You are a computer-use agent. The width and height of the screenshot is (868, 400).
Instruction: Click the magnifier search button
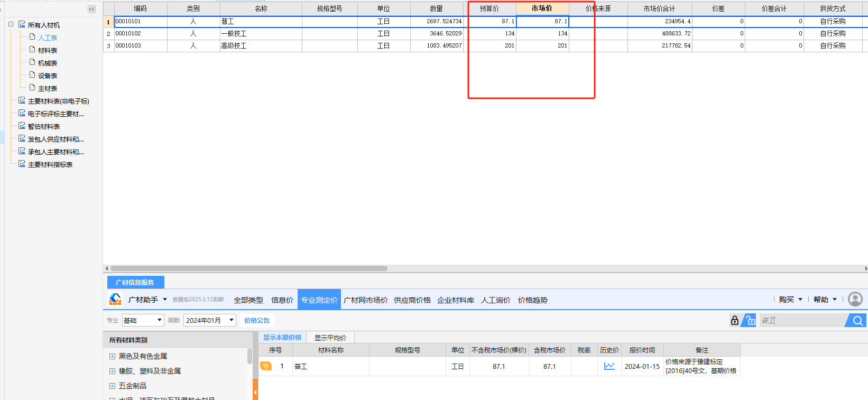(x=857, y=320)
